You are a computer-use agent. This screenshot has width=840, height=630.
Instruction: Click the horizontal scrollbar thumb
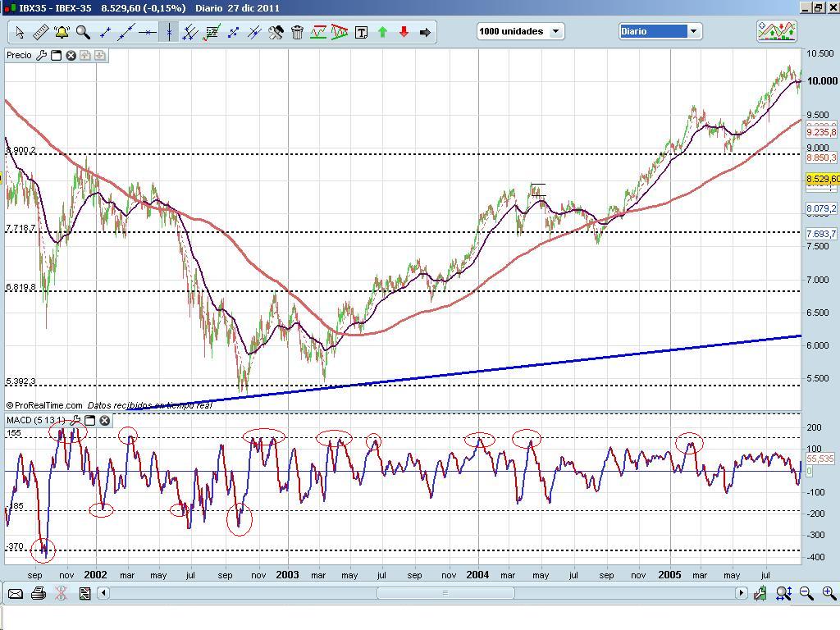coord(445,593)
